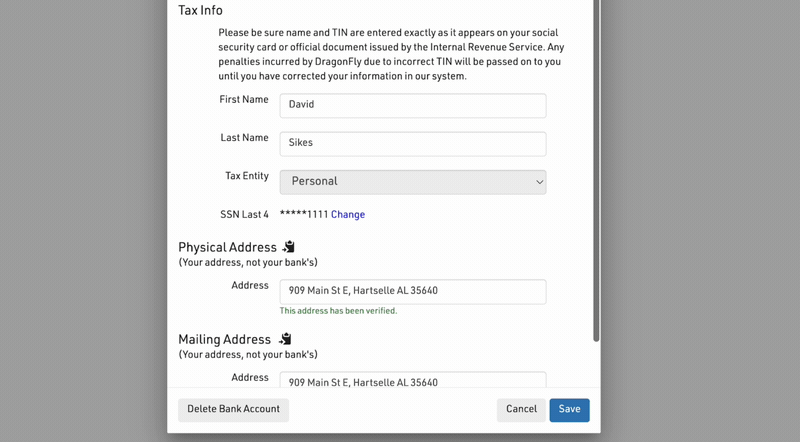Screen dimensions: 800x442
Task: Click the Physical Address section heading text
Action: click(227, 248)
